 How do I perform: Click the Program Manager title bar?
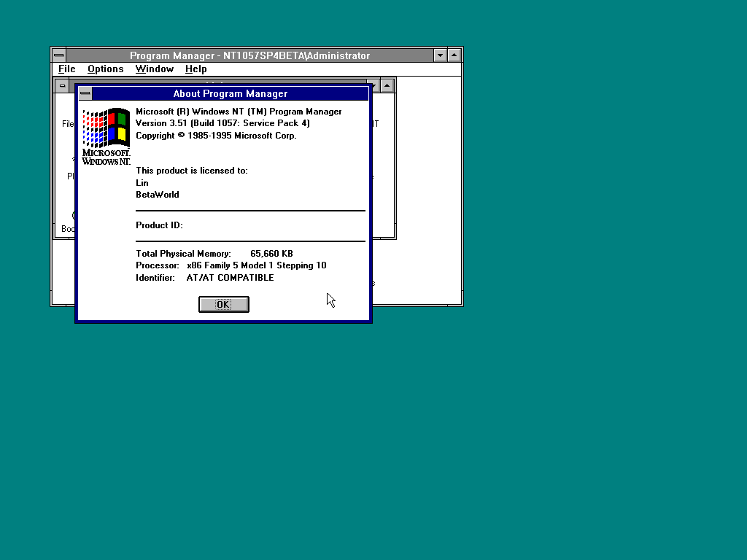click(x=249, y=55)
